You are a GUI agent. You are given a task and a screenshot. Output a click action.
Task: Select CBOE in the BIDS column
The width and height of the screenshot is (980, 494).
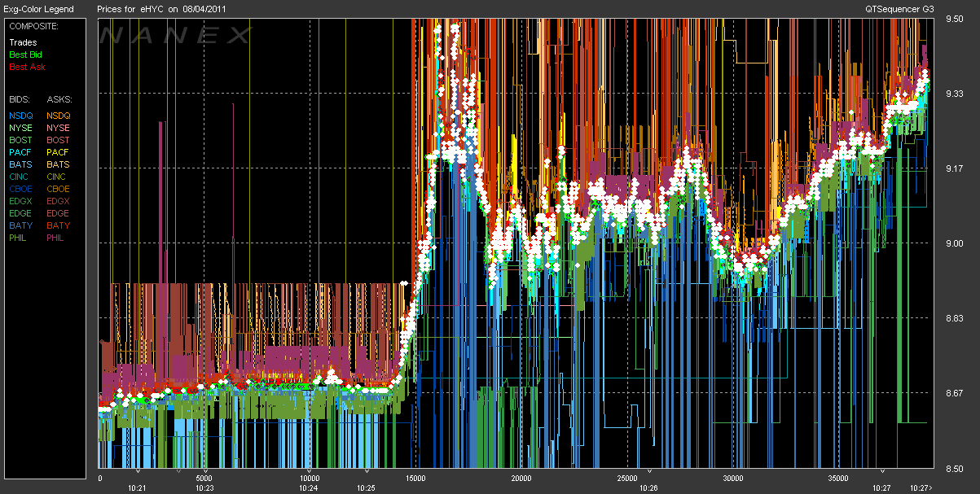click(21, 189)
